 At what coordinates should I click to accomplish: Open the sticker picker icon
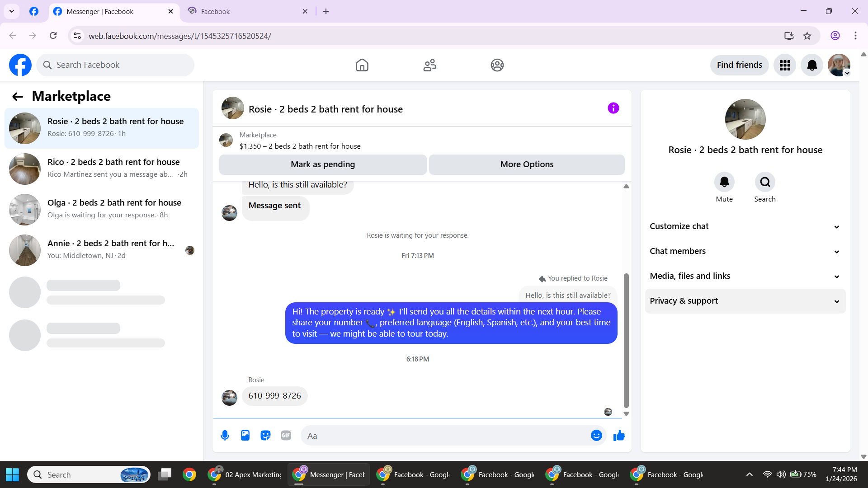click(265, 436)
